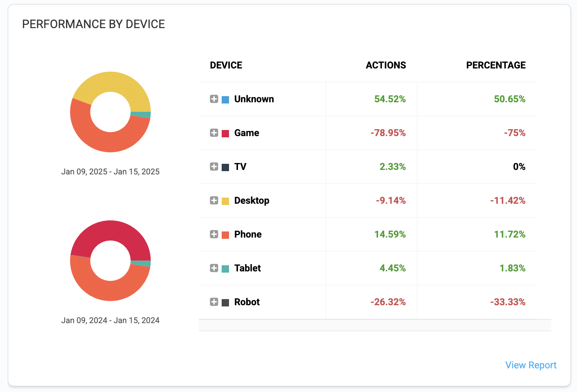The height and width of the screenshot is (392, 577).
Task: Click plus icon beside Desktop
Action: pyautogui.click(x=214, y=200)
